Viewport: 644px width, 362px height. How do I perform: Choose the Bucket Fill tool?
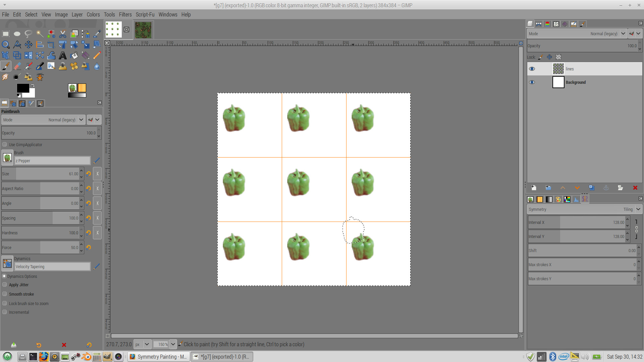(x=74, y=55)
